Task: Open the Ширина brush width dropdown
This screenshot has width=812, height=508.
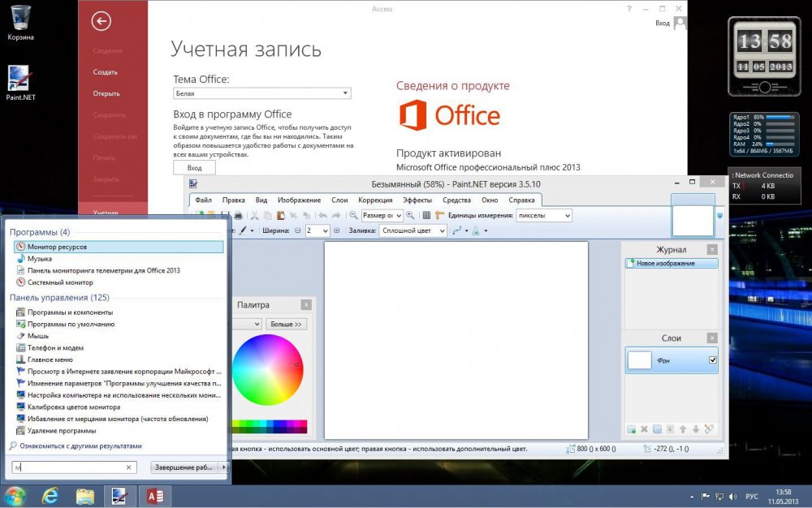Action: (x=317, y=230)
